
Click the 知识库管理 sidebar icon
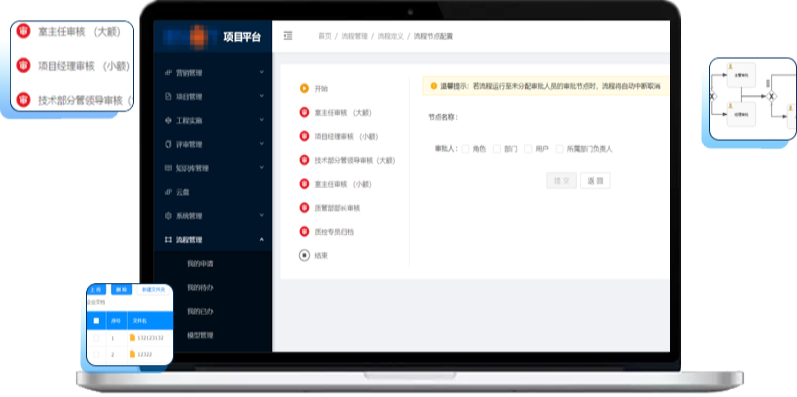coord(168,168)
